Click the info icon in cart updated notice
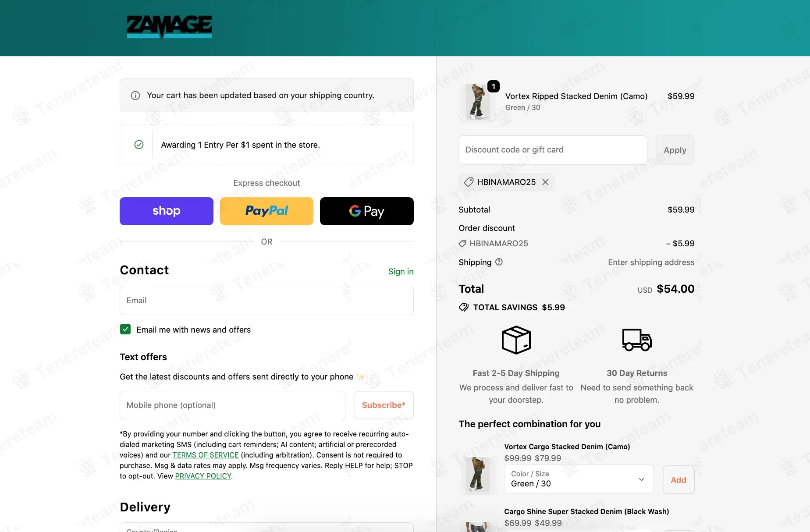The width and height of the screenshot is (810, 532). [135, 96]
